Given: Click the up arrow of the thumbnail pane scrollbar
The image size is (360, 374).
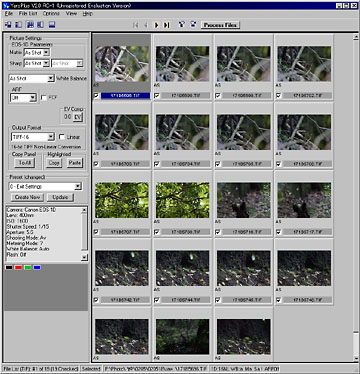Looking at the screenshot, I should (355, 37).
